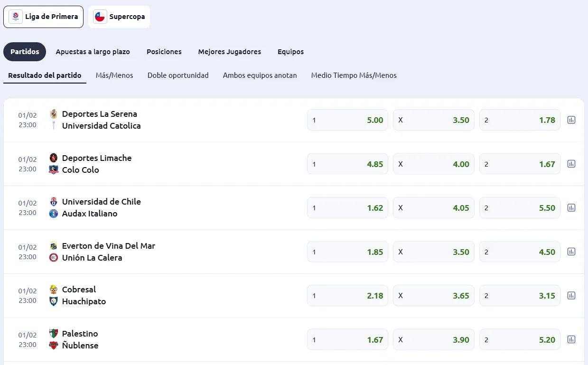Open stats icon for Everton match
The image size is (588, 365).
click(571, 252)
